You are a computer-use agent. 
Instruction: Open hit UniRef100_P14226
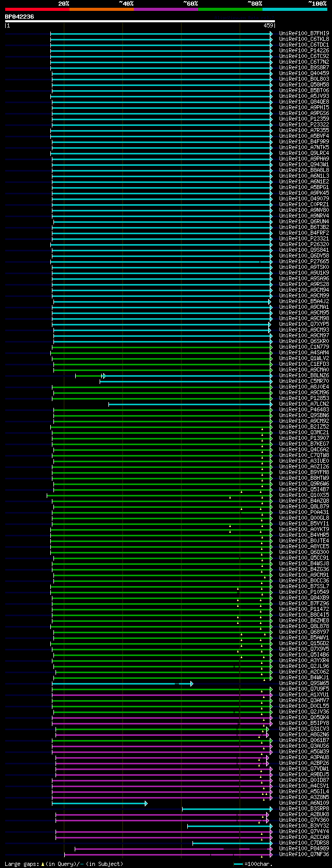(x=304, y=50)
